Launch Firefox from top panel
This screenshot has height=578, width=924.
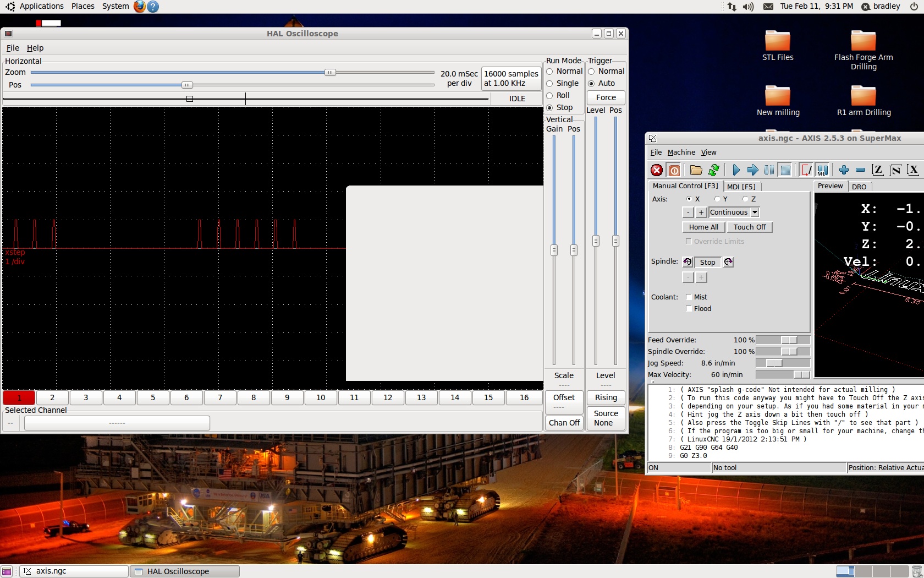(x=140, y=7)
